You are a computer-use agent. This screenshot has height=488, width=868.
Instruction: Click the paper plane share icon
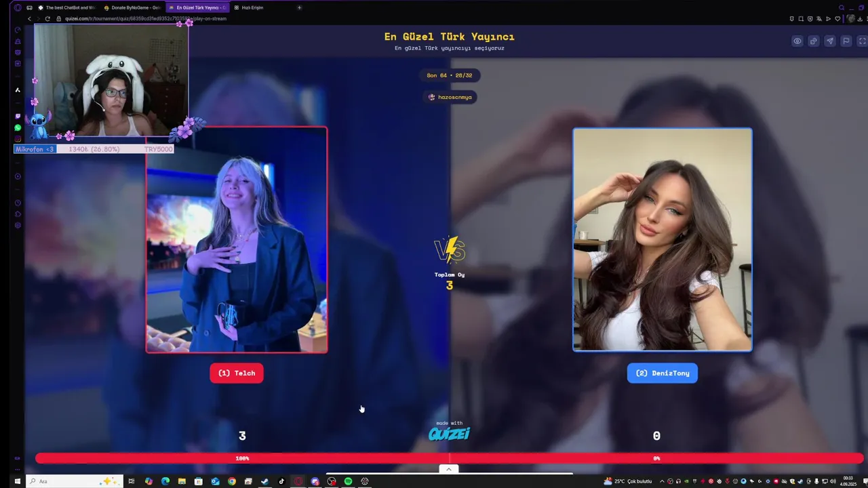tap(830, 41)
